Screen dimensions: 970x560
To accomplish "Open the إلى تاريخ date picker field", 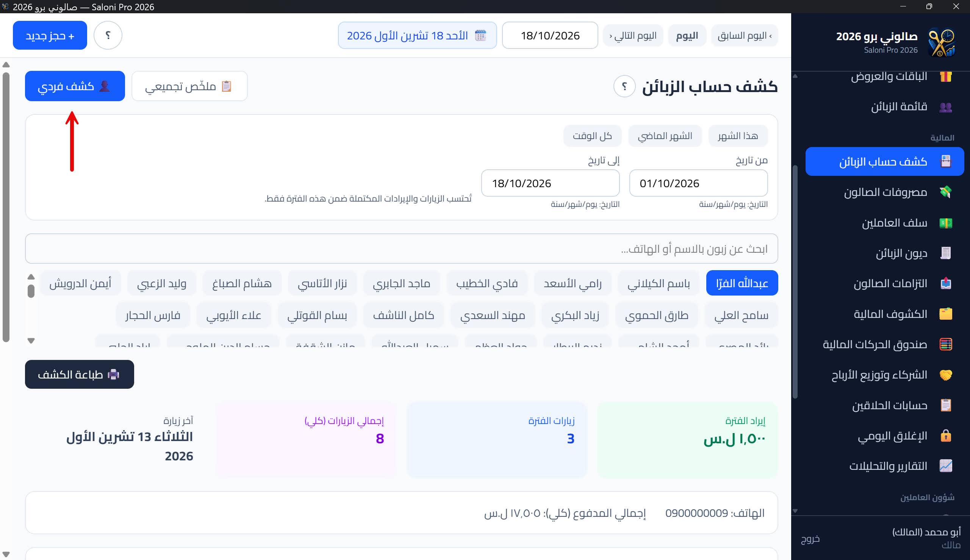I will (x=550, y=183).
